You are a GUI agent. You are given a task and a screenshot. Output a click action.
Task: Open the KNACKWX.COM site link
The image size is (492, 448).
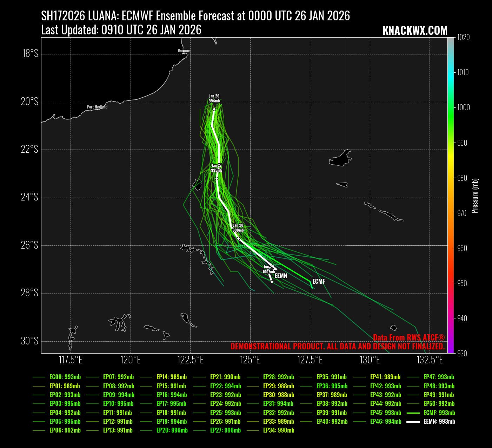(x=415, y=31)
